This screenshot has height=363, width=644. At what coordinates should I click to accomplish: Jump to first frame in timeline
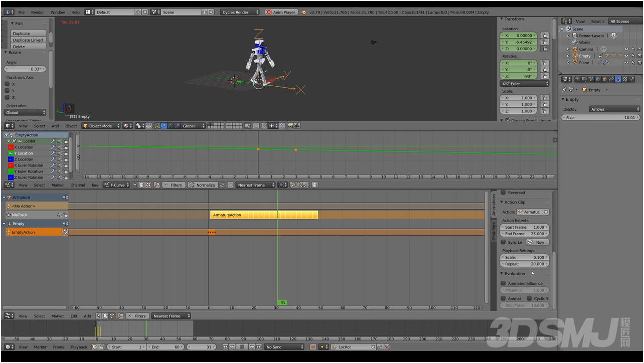pos(226,347)
